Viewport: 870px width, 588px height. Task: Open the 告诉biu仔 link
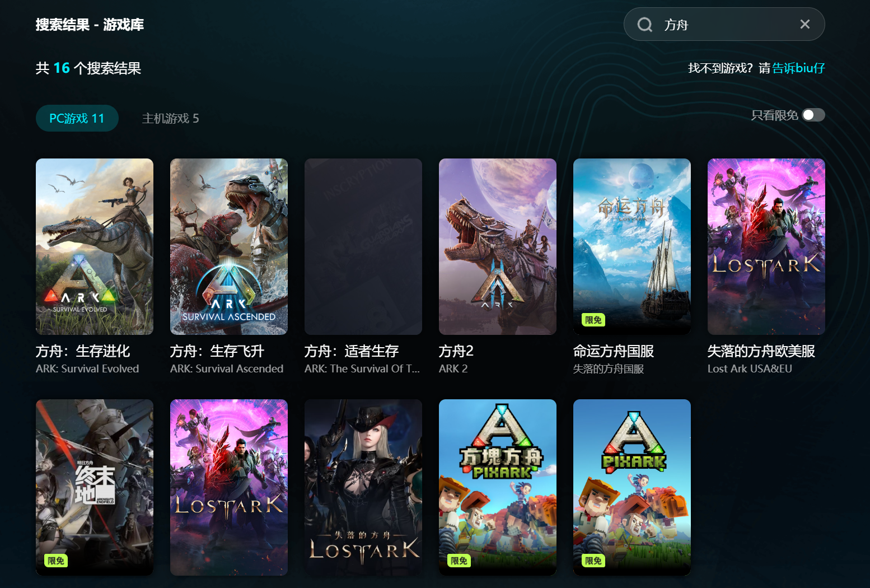coord(798,68)
